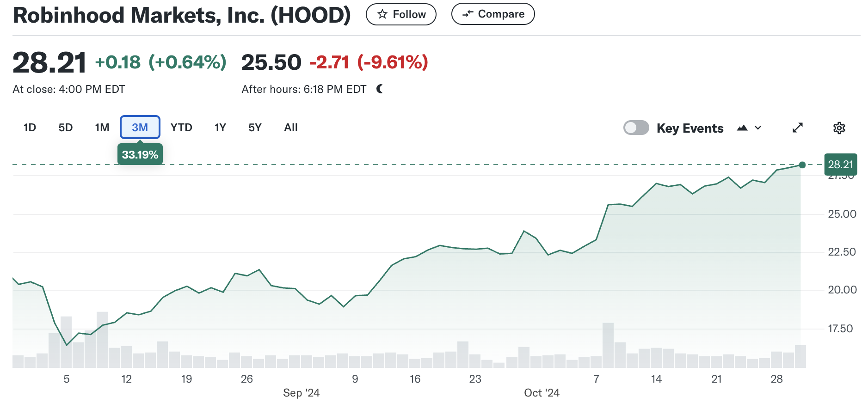Select the 5D time range
868x409 pixels.
point(66,128)
